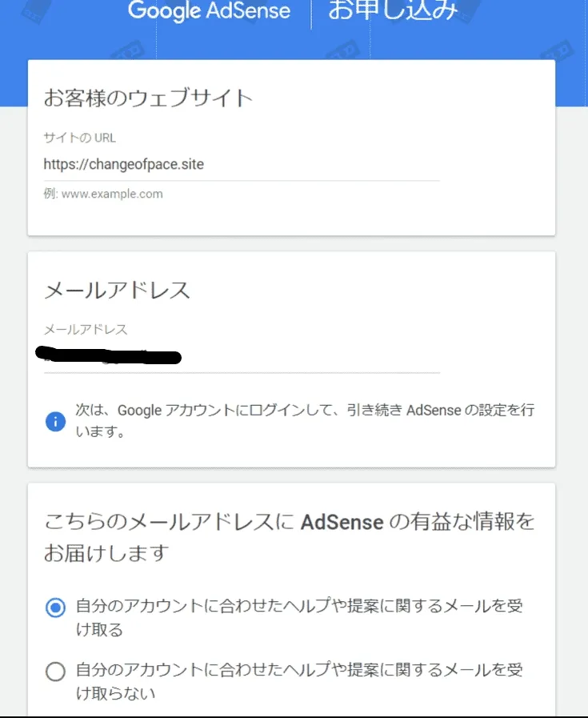Click the こちらのメールアドレスに AdSense heading
The image size is (588, 718).
click(x=292, y=522)
